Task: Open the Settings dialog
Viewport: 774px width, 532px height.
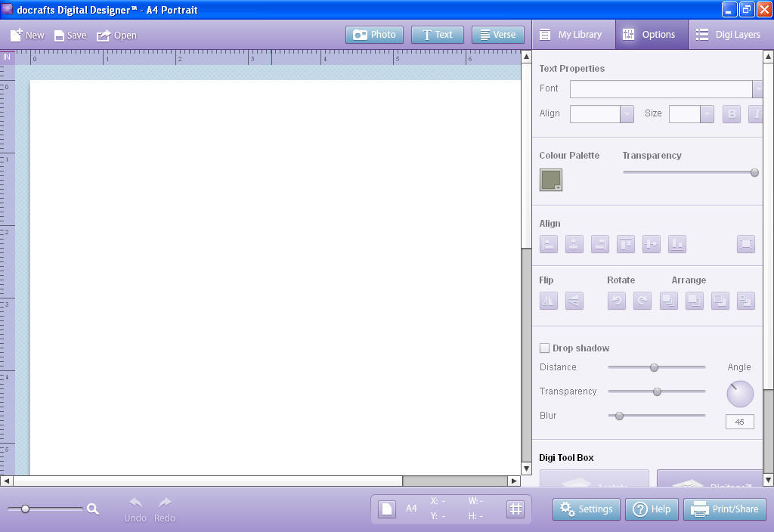Action: 586,509
